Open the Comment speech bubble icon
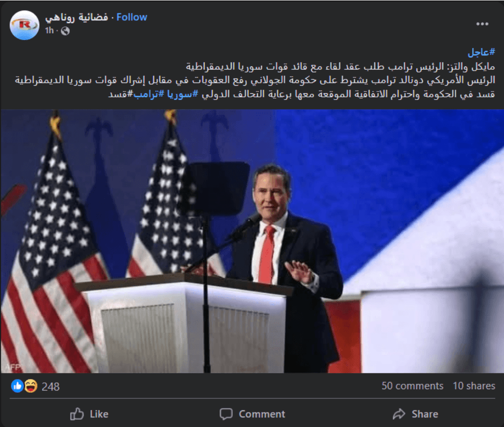Screen dimensions: 504x427 point(227,414)
